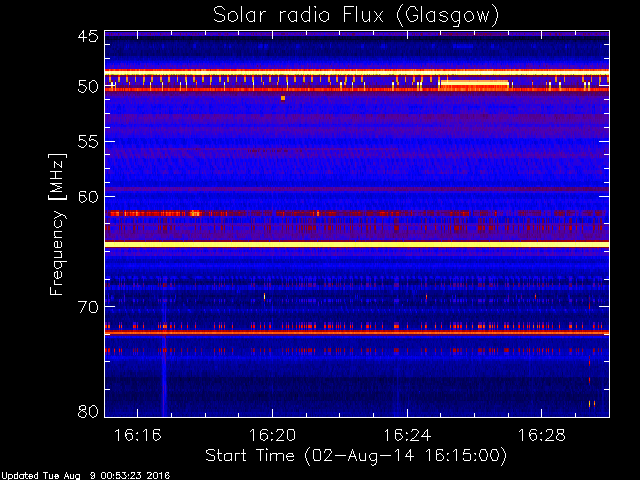Click the '50' frequency tick label
The image size is (640, 480).
(88, 87)
